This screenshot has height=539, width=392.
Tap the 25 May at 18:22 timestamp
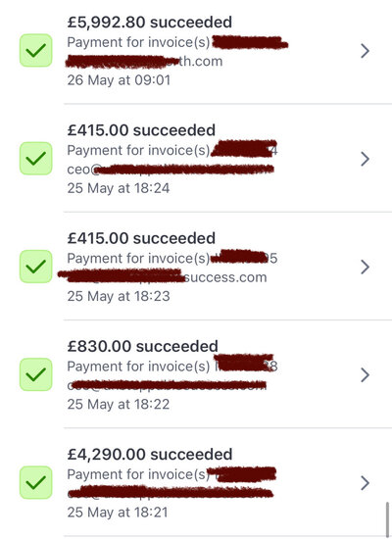[x=119, y=404]
